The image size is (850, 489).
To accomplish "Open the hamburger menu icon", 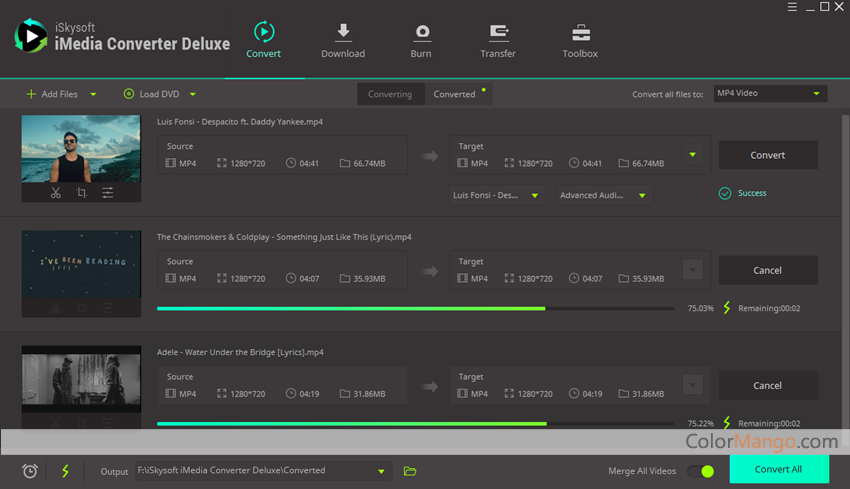I will point(792,7).
